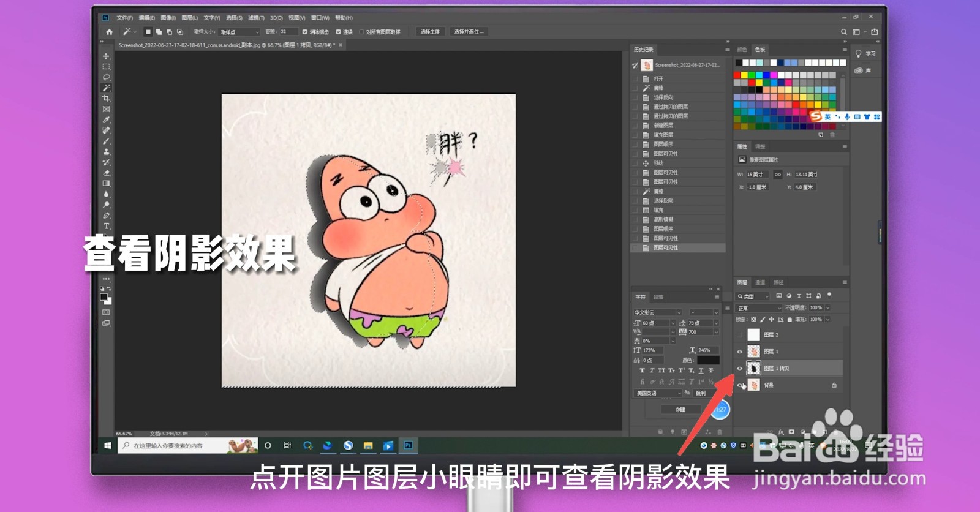
Task: Hide layer 图层 1 eye icon
Action: tap(739, 352)
